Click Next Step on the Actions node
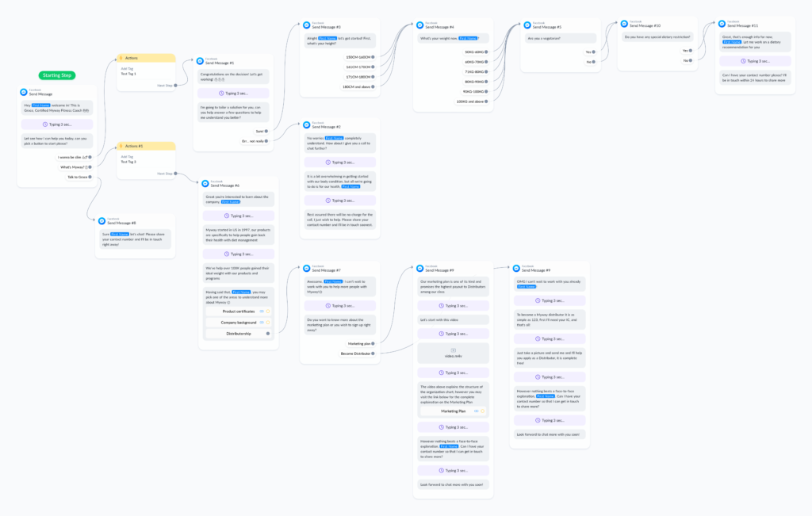 coord(167,86)
